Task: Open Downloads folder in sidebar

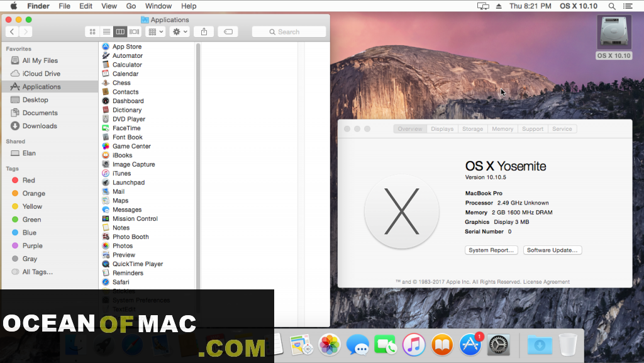Action: pyautogui.click(x=40, y=126)
